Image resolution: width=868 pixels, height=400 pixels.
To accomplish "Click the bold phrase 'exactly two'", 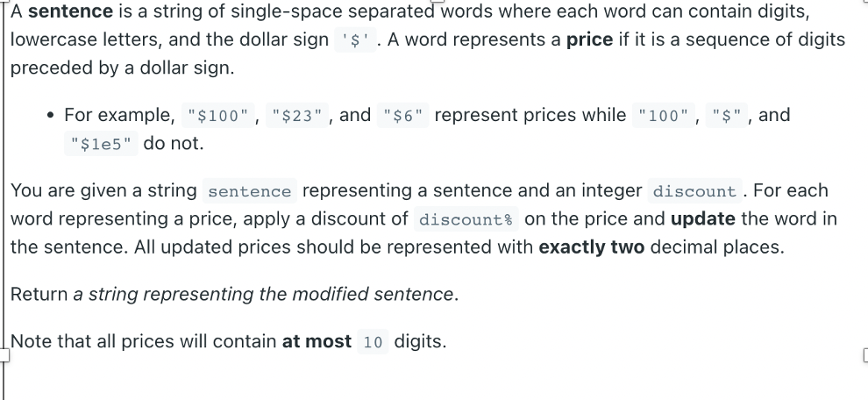I will point(592,247).
